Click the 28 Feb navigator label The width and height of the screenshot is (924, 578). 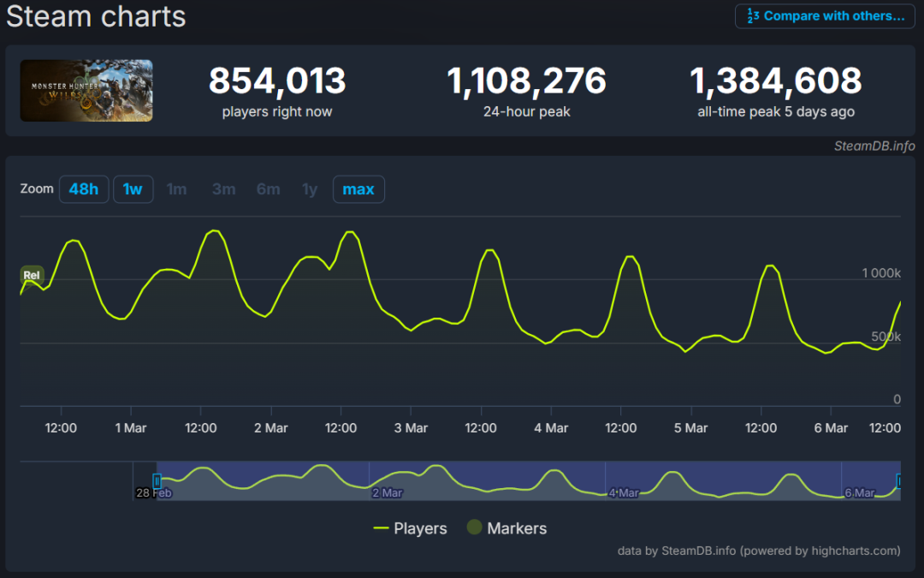point(154,493)
